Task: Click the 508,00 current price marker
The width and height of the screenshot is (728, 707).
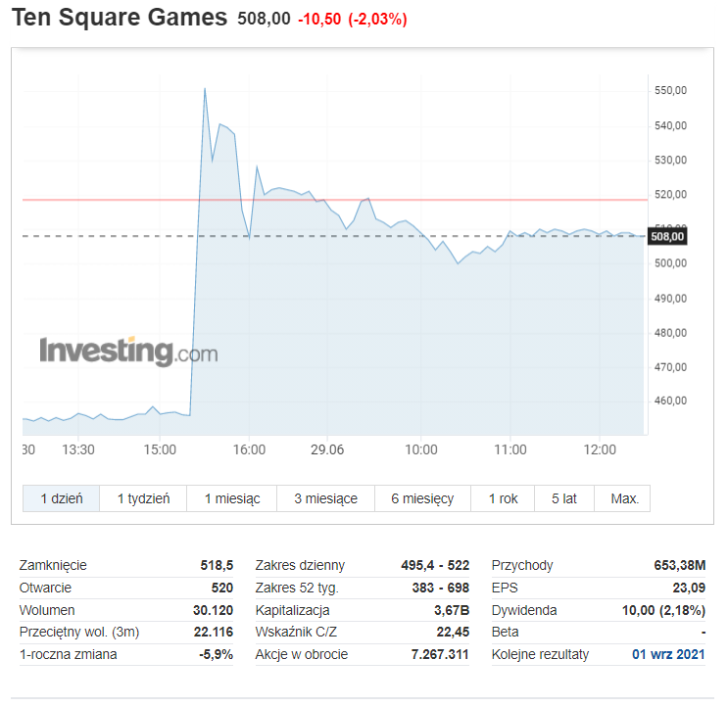Action: [667, 237]
